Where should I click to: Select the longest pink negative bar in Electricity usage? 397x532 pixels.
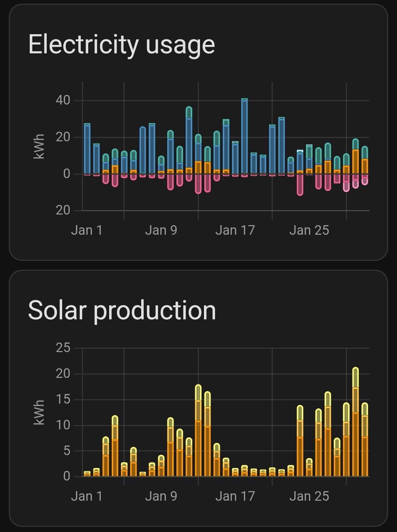300,184
